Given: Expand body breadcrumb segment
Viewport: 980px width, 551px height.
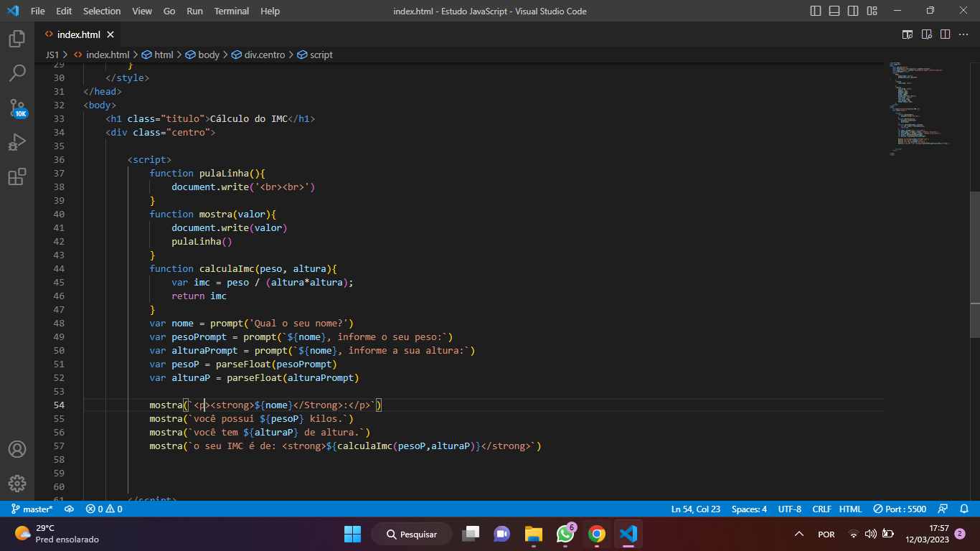Looking at the screenshot, I should coord(202,55).
